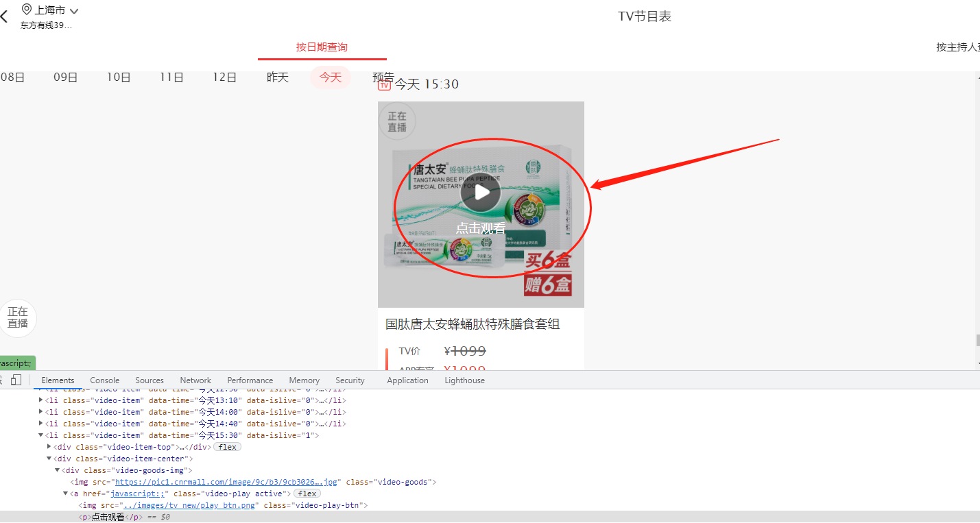This screenshot has height=523, width=980.
Task: Click the flex badge on video-play anchor row
Action: pos(307,494)
